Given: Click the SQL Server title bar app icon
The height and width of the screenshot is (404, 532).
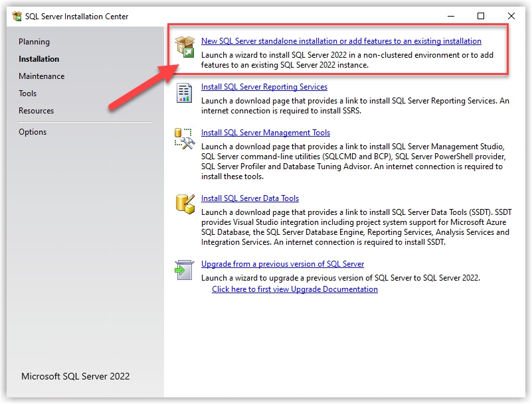Looking at the screenshot, I should pos(17,17).
